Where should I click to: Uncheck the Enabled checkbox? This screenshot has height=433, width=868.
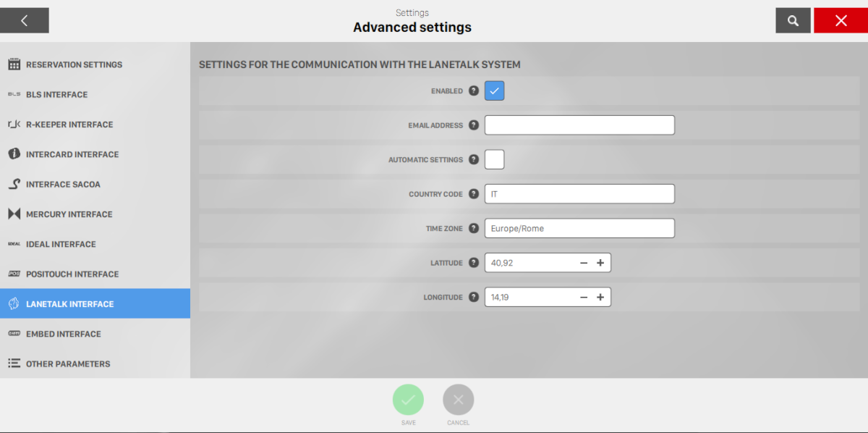(494, 91)
